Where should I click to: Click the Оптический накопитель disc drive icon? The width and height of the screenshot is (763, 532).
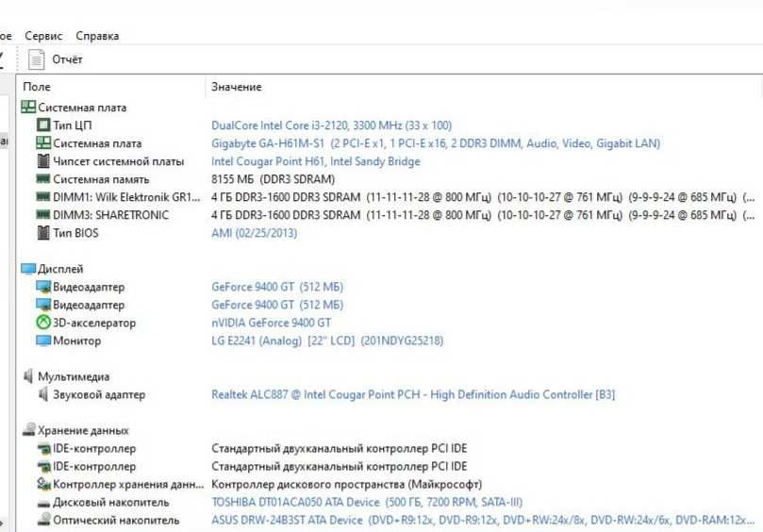[43, 520]
